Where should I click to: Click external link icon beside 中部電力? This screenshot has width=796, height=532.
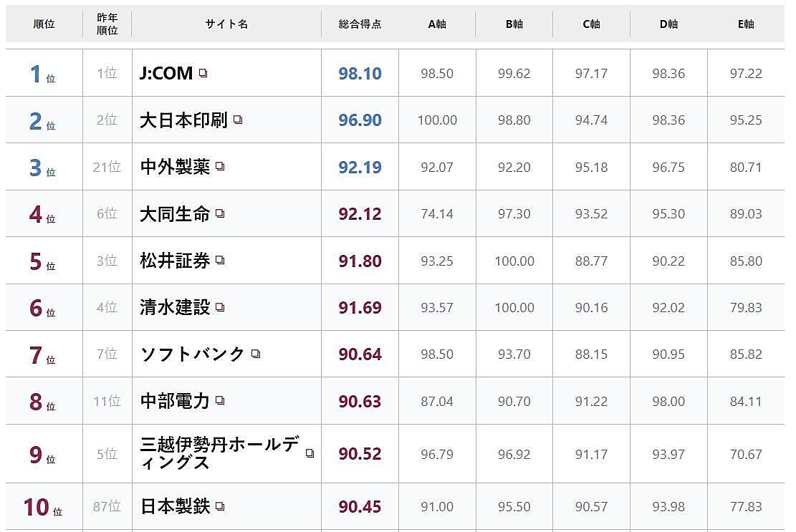tap(220, 400)
